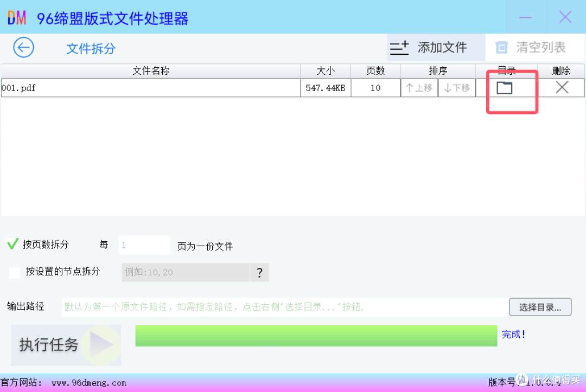Click the page count cell showing 10

pos(375,88)
